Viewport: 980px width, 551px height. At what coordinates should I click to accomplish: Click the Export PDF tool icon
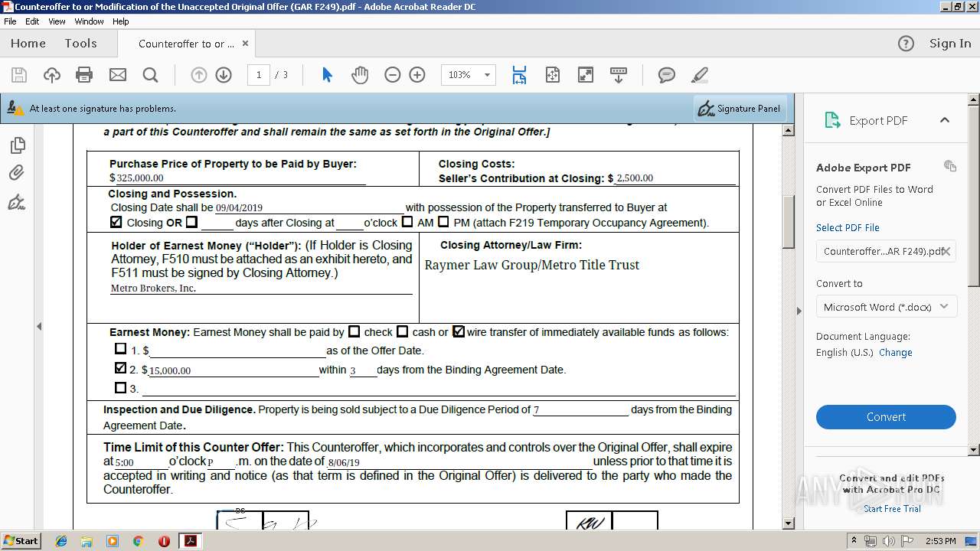point(832,120)
